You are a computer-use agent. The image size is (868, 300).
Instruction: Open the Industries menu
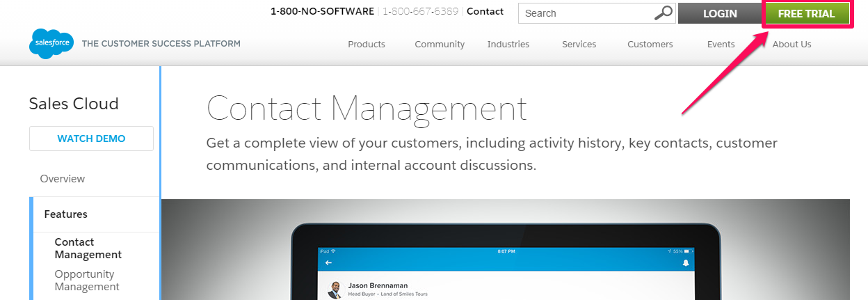click(508, 44)
